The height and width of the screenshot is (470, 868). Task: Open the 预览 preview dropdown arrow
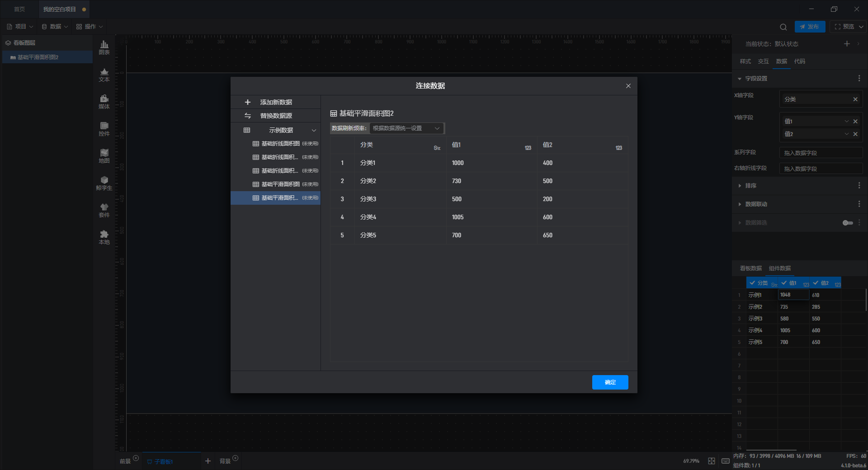click(x=861, y=27)
